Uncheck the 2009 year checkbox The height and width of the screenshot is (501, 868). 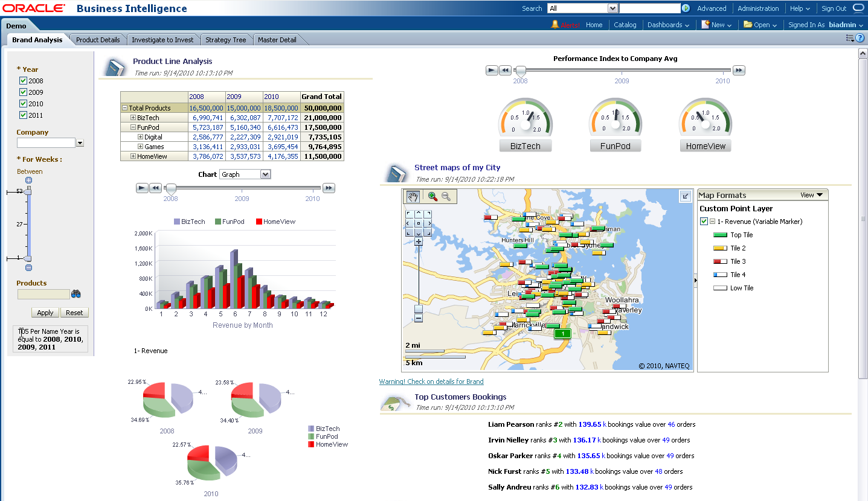(x=23, y=92)
